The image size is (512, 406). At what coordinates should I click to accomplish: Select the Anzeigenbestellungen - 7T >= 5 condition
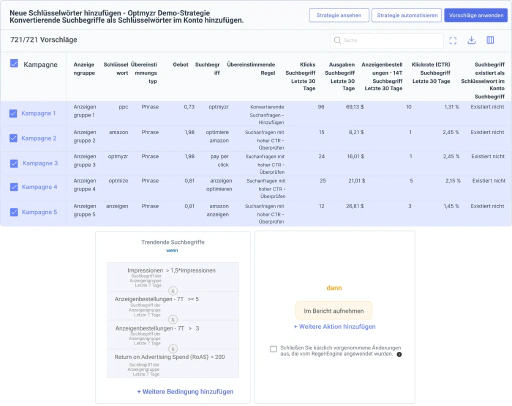click(x=173, y=306)
